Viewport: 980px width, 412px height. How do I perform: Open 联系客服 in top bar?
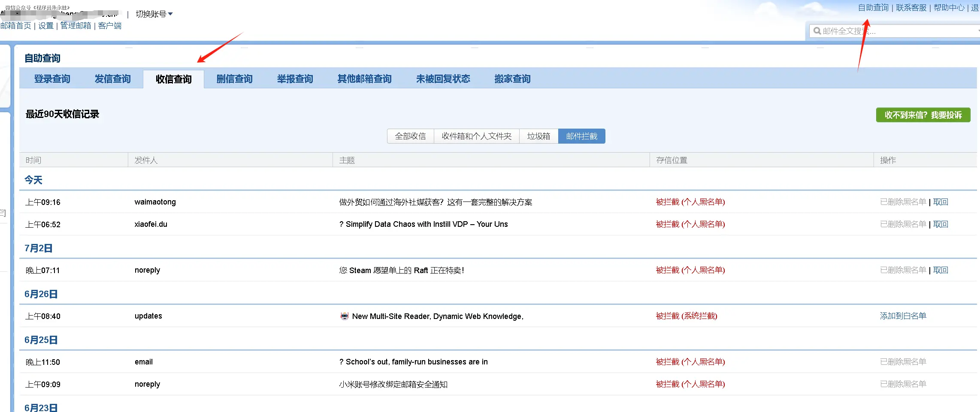[x=911, y=8]
